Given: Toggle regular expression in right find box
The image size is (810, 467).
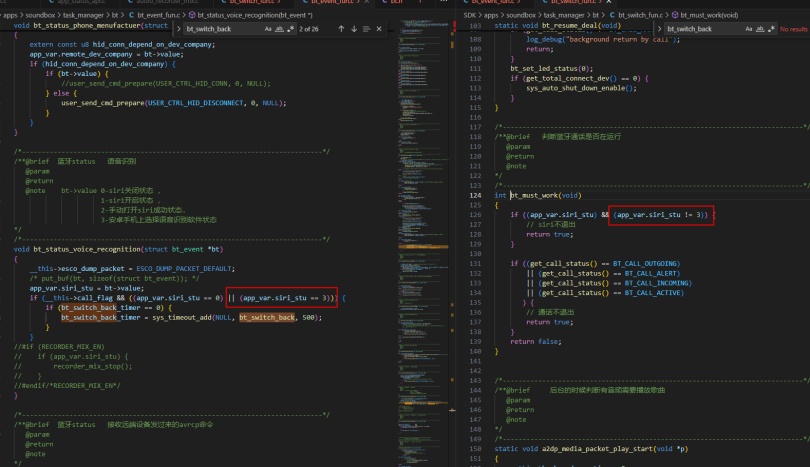Looking at the screenshot, I should coord(771,29).
